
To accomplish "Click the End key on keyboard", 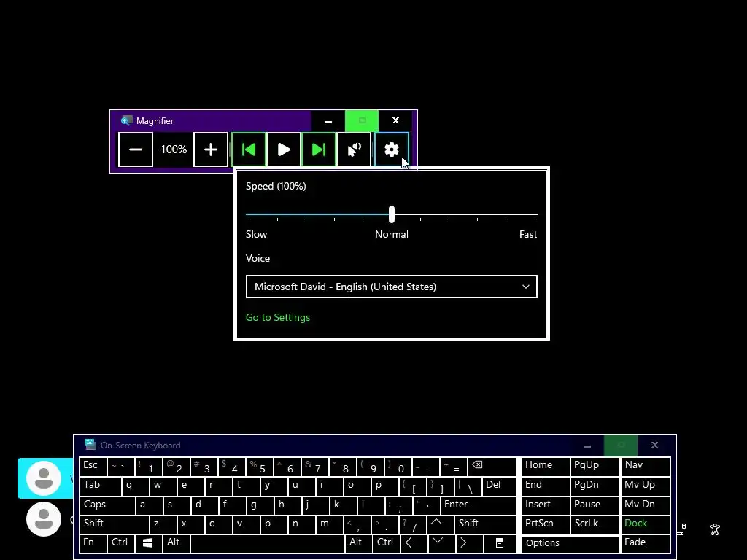I will [546, 486].
